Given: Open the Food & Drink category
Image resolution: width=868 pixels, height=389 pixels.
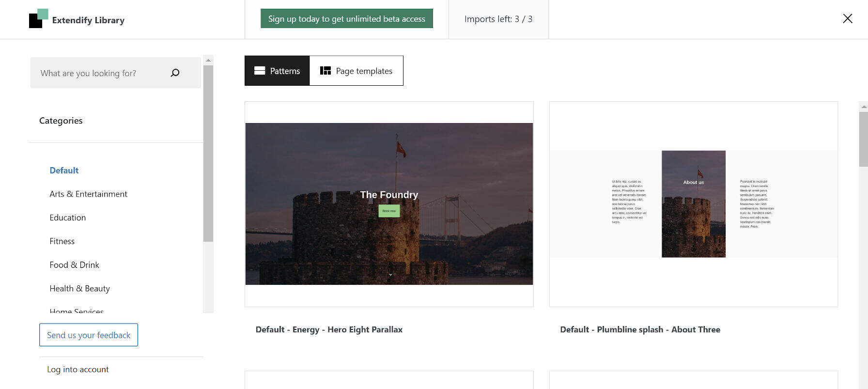Looking at the screenshot, I should (x=74, y=265).
